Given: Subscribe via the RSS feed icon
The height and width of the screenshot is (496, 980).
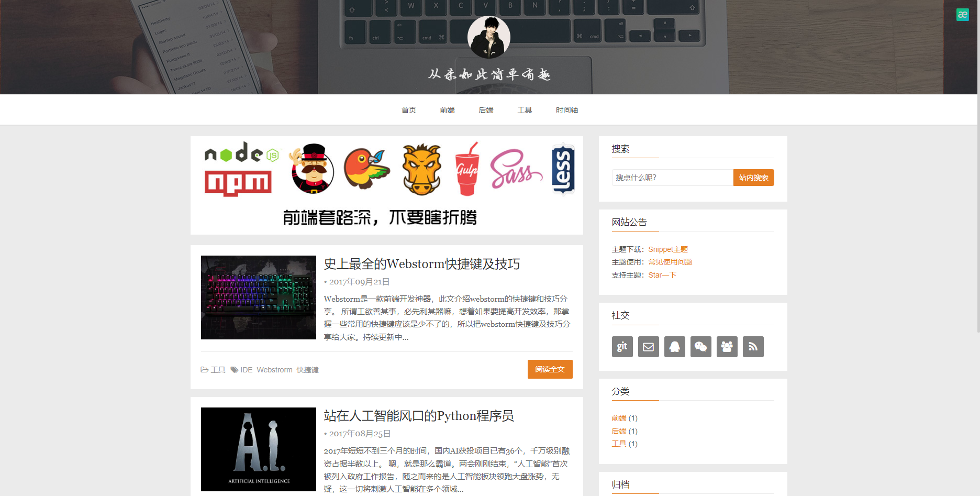Looking at the screenshot, I should 753,346.
